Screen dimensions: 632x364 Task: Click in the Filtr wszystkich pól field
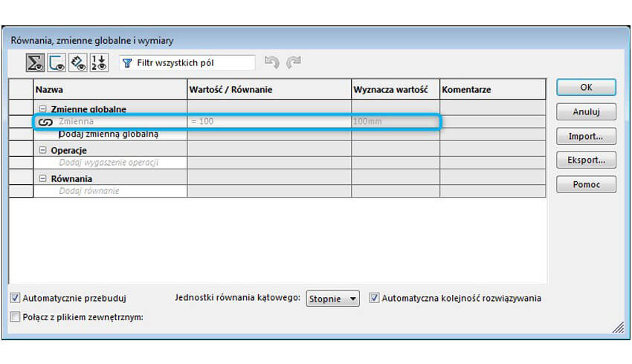[x=187, y=63]
